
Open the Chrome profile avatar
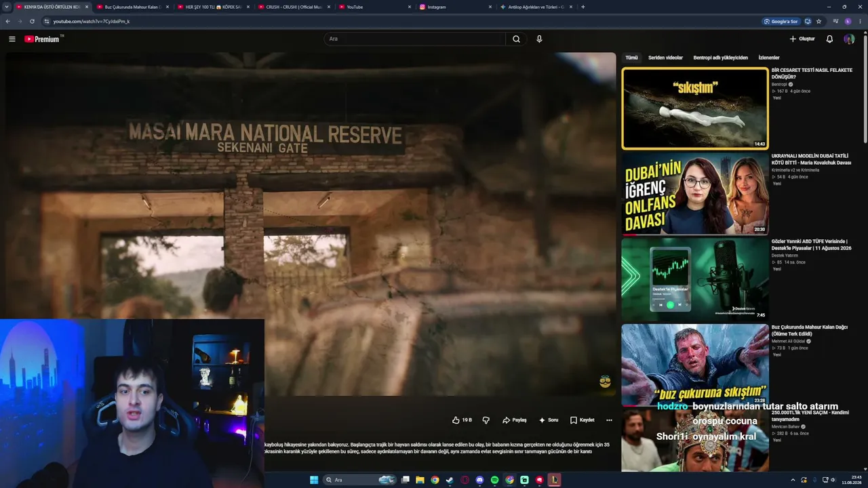pos(848,22)
